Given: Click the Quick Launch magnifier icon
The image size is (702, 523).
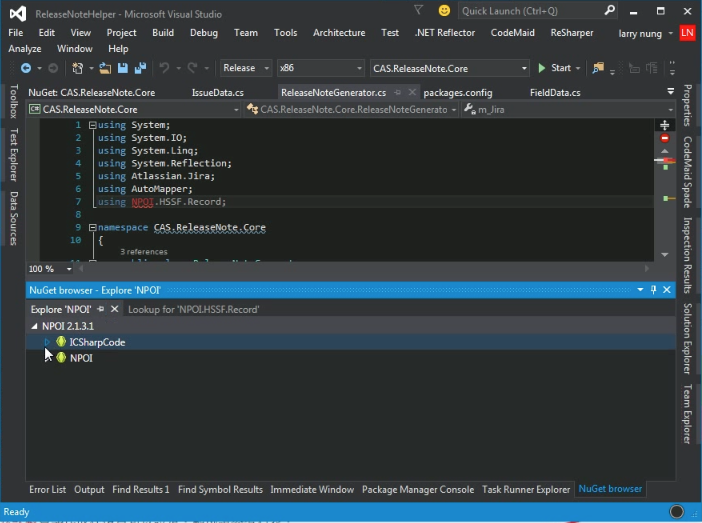Looking at the screenshot, I should pyautogui.click(x=609, y=10).
